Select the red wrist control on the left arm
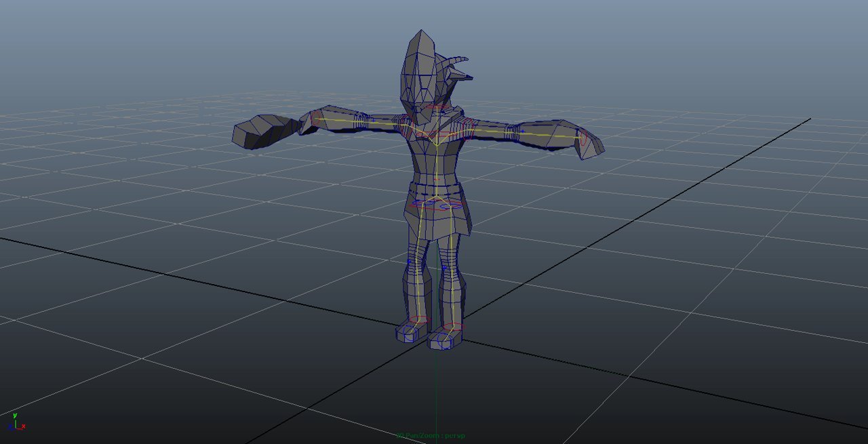Viewport: 868px width, 444px height. click(x=584, y=138)
